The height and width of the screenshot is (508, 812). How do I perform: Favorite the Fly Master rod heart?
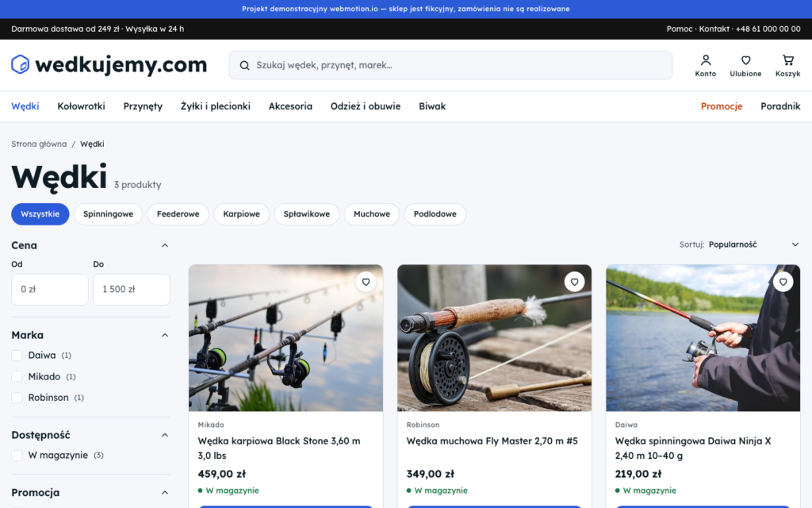(x=574, y=282)
